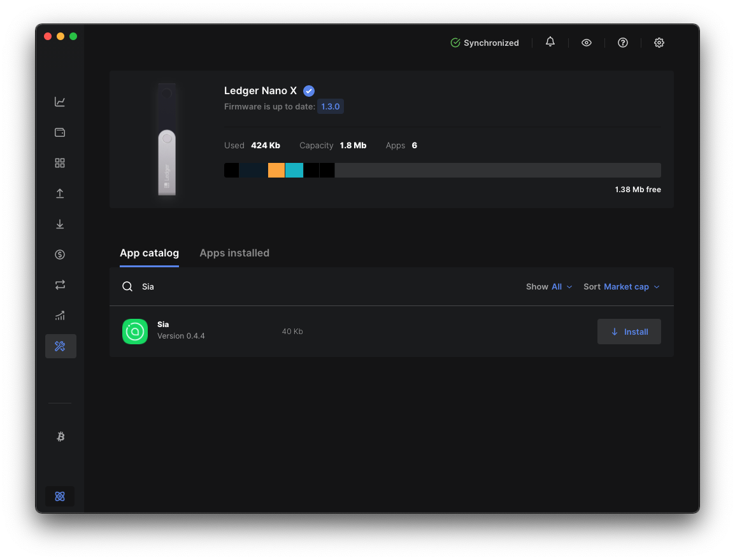Click the blue genuine-check badge

(x=309, y=91)
